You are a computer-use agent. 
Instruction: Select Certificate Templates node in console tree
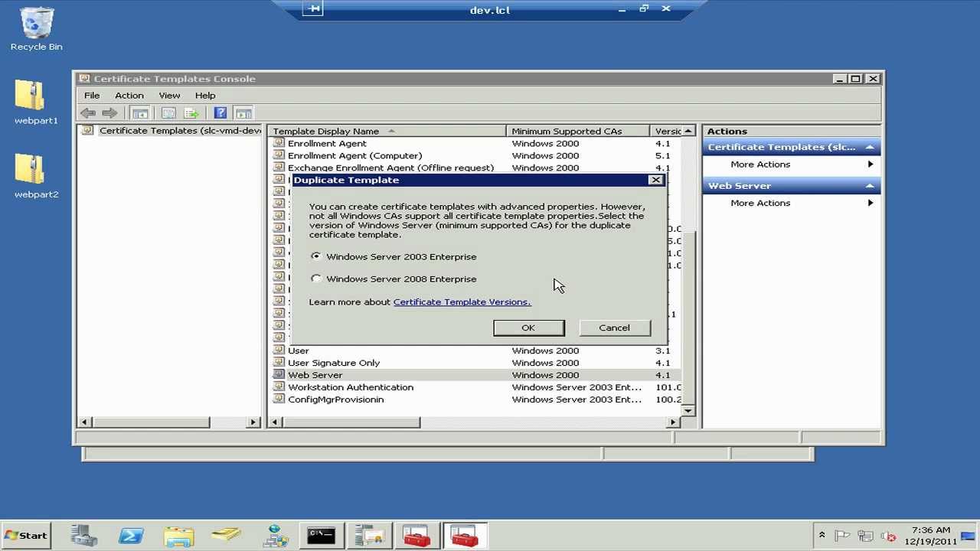(x=180, y=131)
